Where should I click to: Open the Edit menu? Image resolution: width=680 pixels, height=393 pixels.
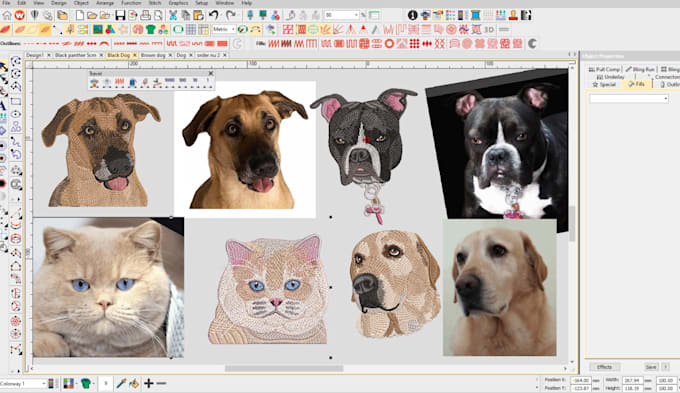point(21,3)
